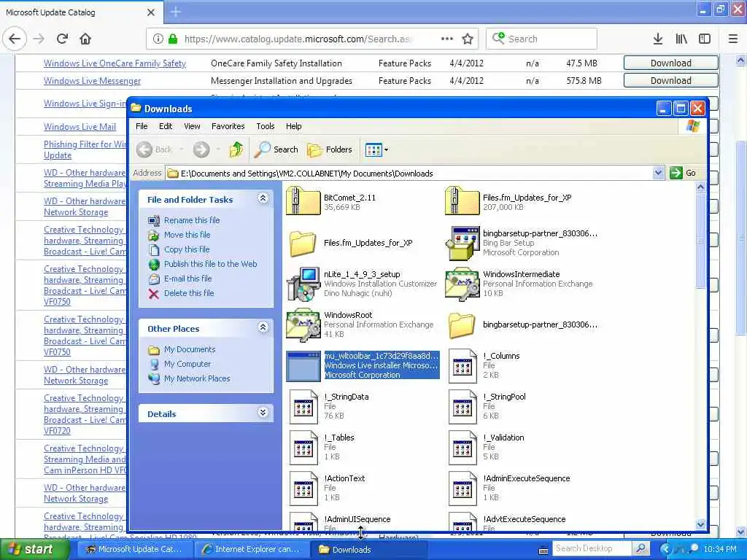747x560 pixels.
Task: Click Copy this file task
Action: [187, 249]
